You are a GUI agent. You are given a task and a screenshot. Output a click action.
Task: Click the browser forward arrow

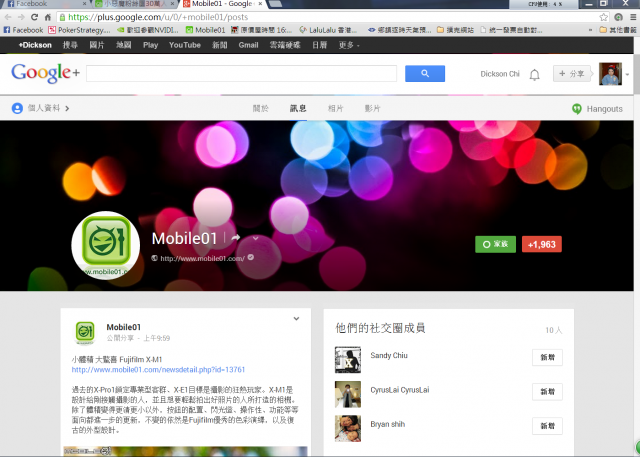[x=21, y=17]
